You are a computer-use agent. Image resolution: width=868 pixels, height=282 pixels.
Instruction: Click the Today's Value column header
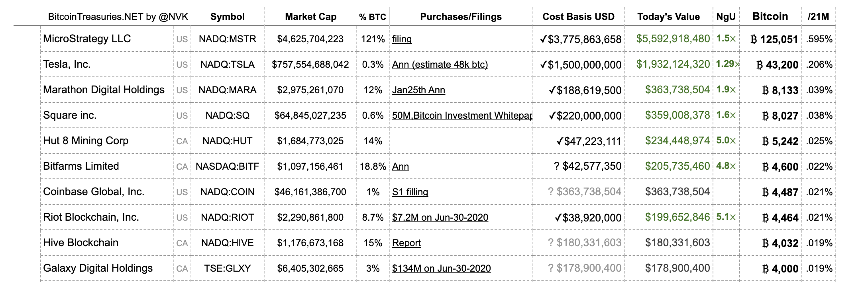tap(668, 17)
